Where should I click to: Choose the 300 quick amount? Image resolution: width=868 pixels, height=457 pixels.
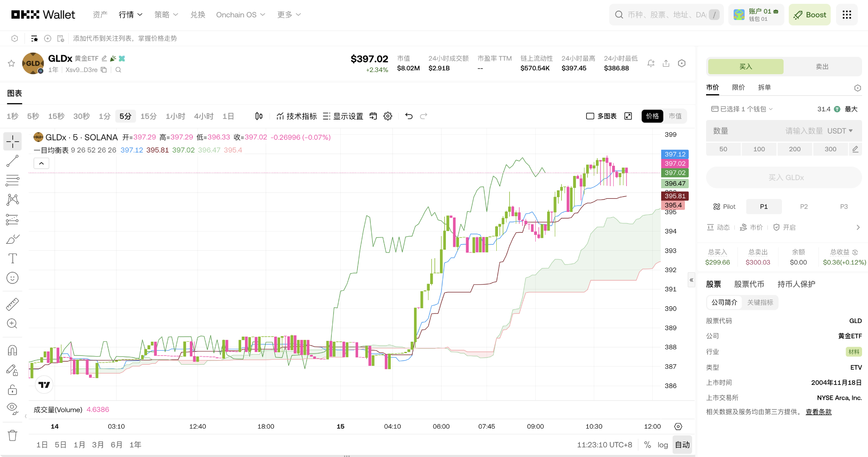(830, 149)
